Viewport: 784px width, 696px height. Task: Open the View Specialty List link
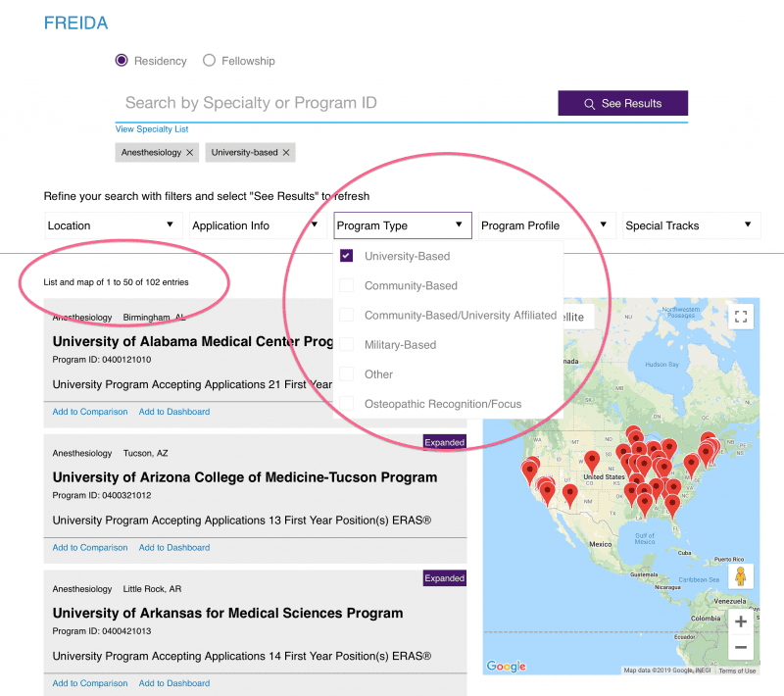coord(152,129)
